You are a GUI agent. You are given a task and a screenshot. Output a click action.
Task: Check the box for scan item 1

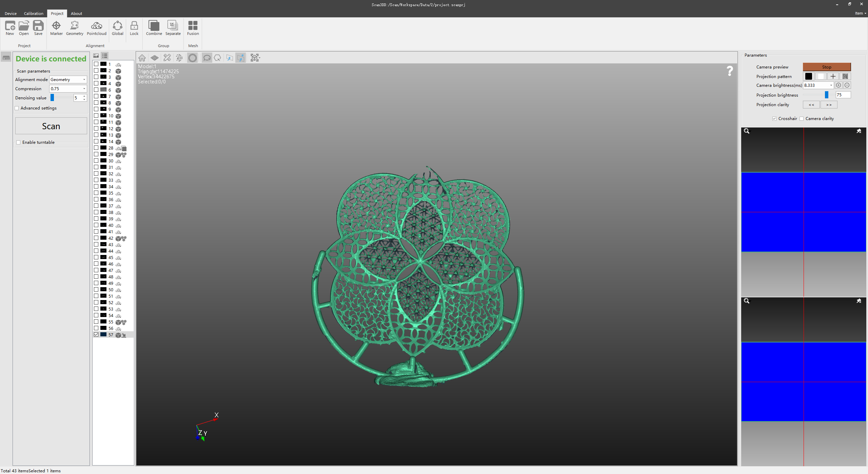tap(96, 64)
